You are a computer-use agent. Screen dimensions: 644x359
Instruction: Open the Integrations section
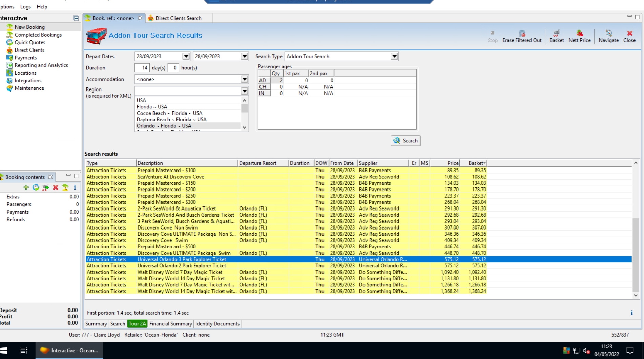coord(28,80)
